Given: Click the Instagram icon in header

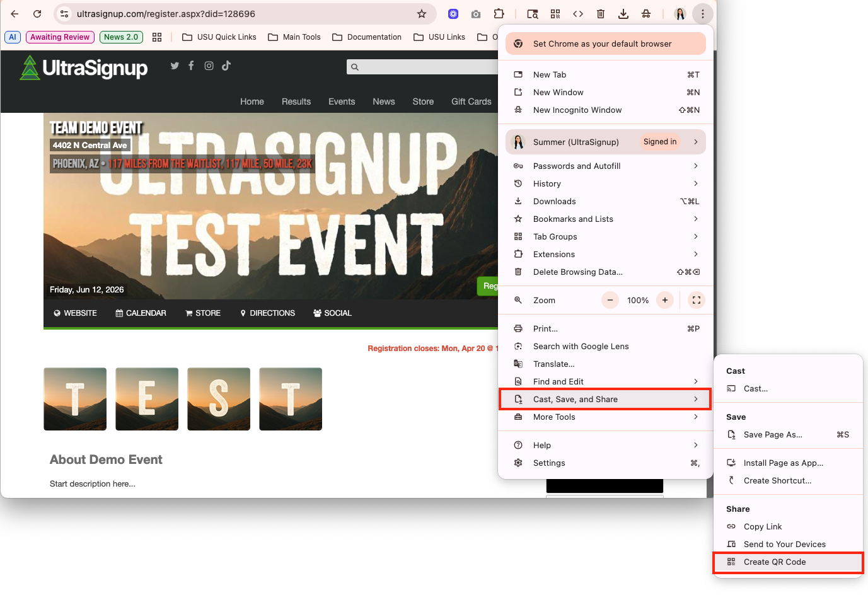Looking at the screenshot, I should 209,66.
